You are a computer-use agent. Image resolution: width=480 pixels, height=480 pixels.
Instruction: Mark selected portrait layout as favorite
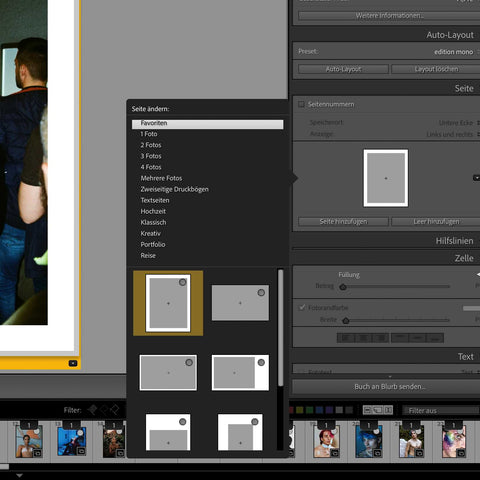[x=182, y=282]
